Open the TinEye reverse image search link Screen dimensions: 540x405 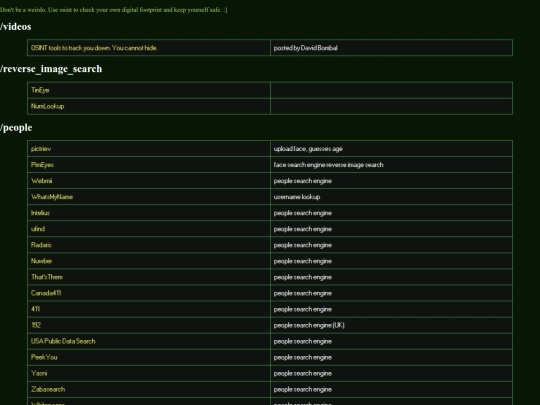[x=40, y=90]
